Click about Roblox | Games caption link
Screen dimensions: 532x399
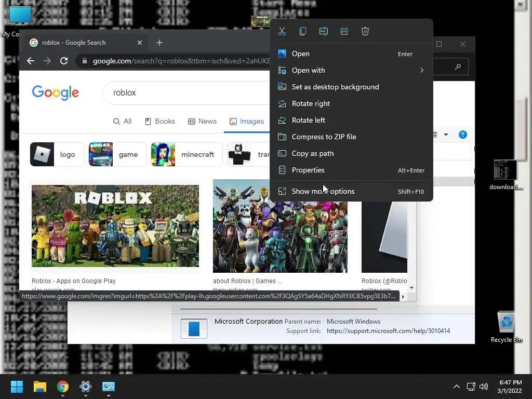(248, 281)
